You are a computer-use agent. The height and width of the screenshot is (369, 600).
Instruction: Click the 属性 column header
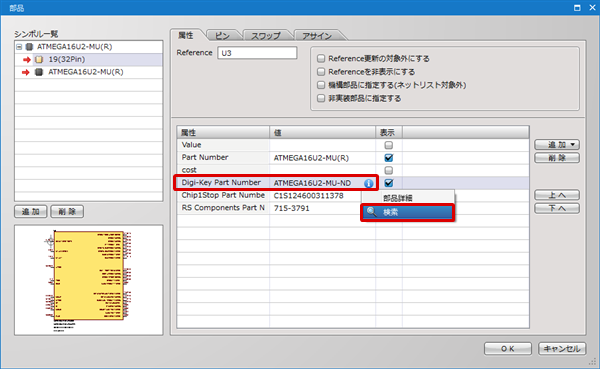[x=223, y=132]
